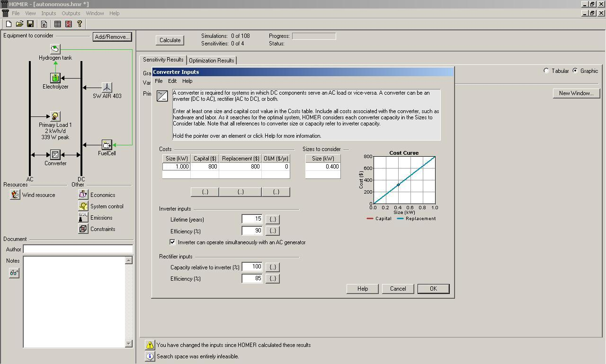This screenshot has height=364, width=606.
Task: Open sensitivity values button under Capital column
Action: point(205,192)
